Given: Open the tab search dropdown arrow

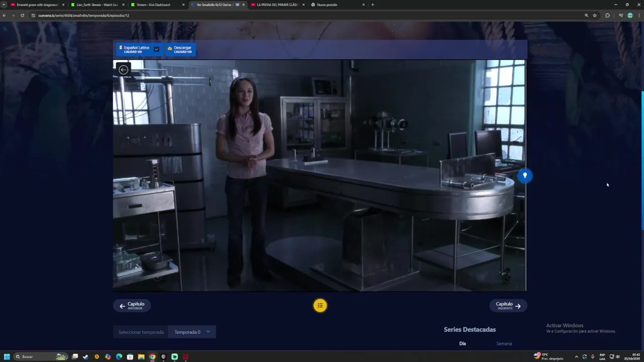Looking at the screenshot, I should click(4, 5).
